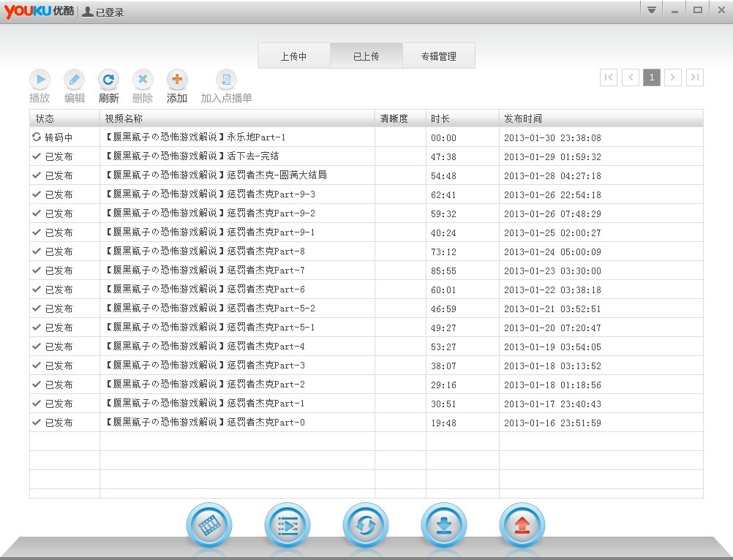Select the video 惩罚者杰克Part-7
733x560 pixels.
[x=205, y=270]
